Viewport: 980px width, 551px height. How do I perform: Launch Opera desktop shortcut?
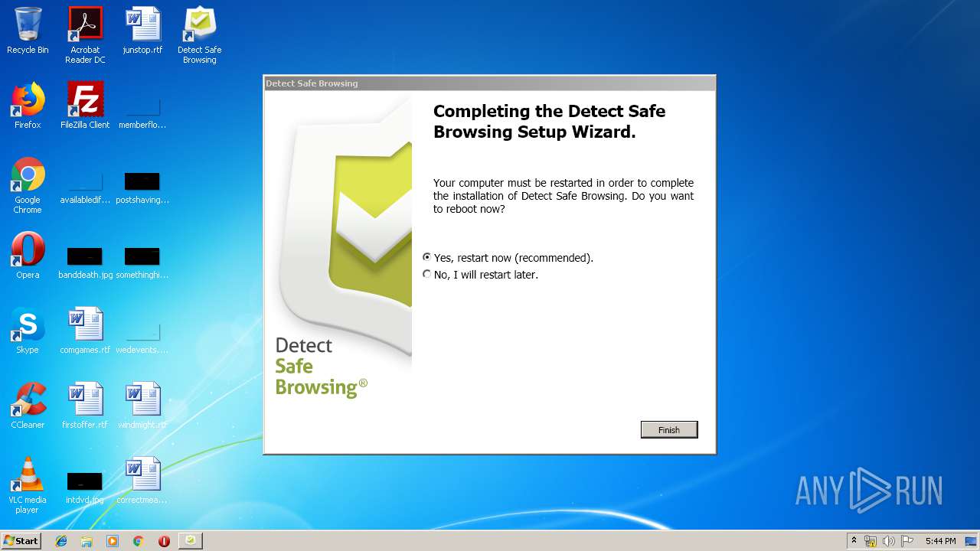[28, 256]
